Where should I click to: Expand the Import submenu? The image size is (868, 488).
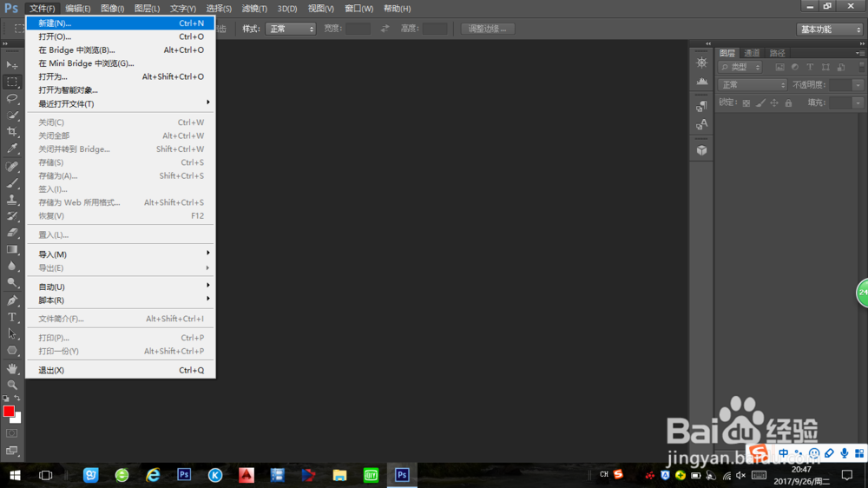(120, 254)
